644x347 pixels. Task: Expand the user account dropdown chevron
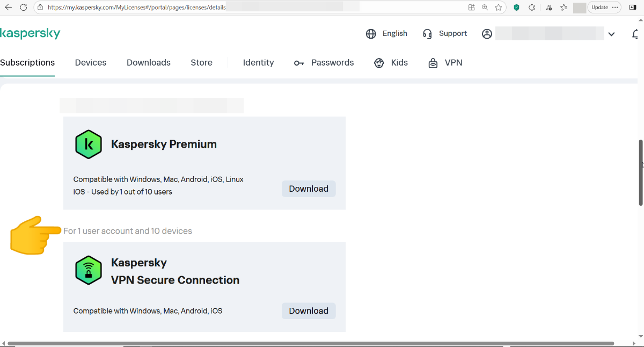click(611, 34)
